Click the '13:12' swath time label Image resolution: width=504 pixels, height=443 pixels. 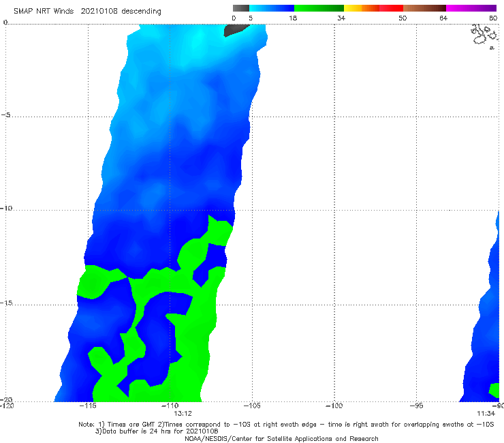click(x=183, y=414)
